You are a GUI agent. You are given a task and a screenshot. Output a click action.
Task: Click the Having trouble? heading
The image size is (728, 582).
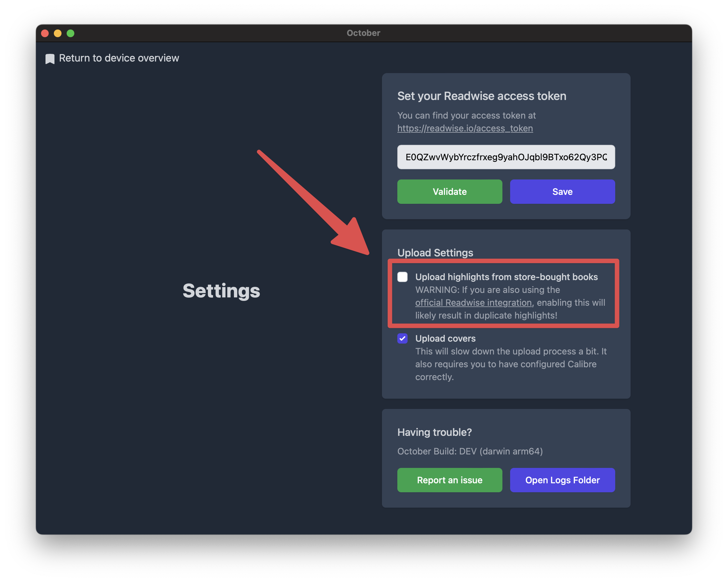pyautogui.click(x=434, y=432)
